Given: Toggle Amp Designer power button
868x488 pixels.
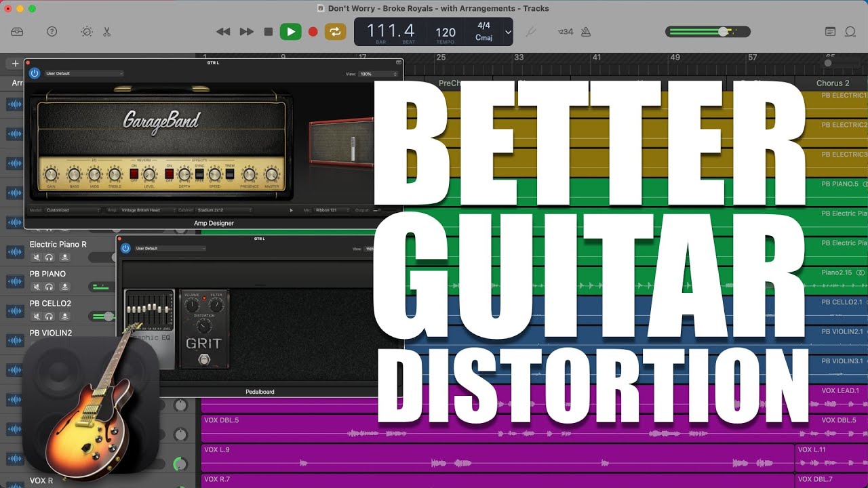Looking at the screenshot, I should (35, 73).
